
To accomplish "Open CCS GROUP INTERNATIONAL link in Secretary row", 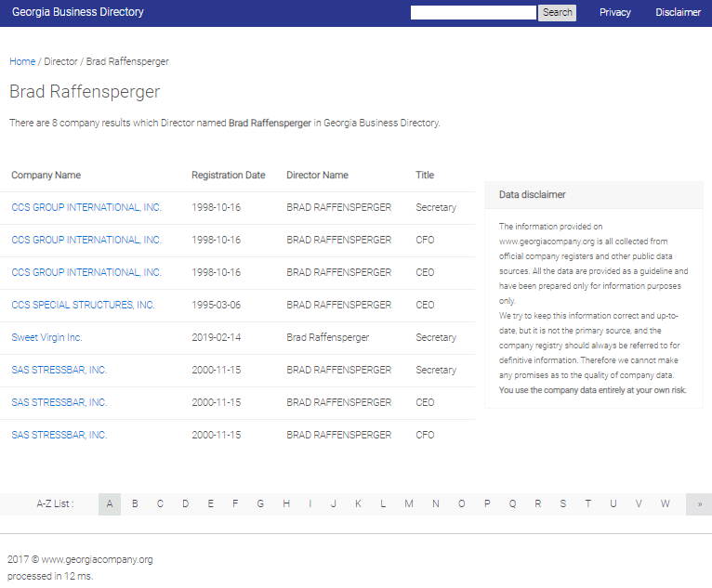I will point(86,207).
